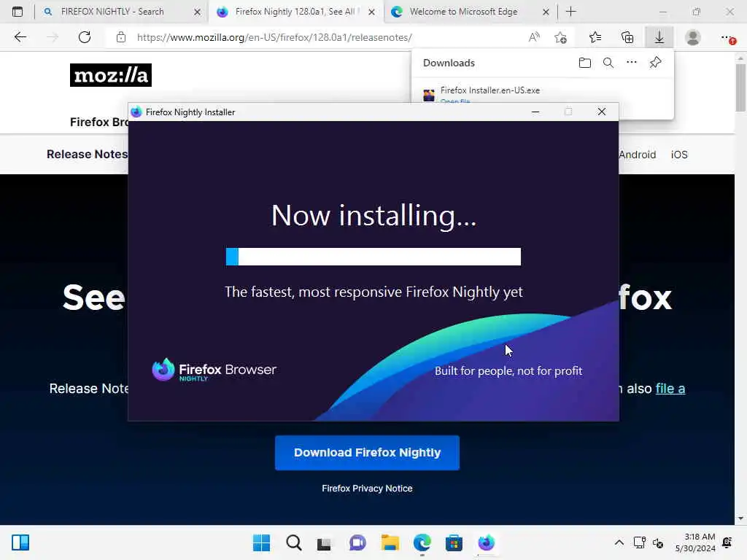Open Collections icon in toolbar
The height and width of the screenshot is (560, 747).
pos(627,37)
